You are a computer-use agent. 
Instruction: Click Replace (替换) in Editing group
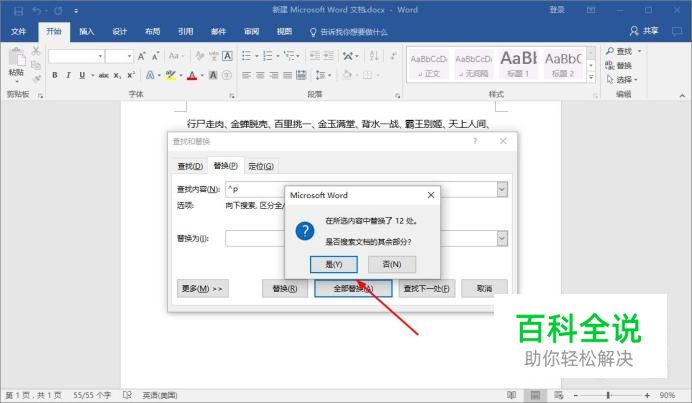pyautogui.click(x=619, y=66)
